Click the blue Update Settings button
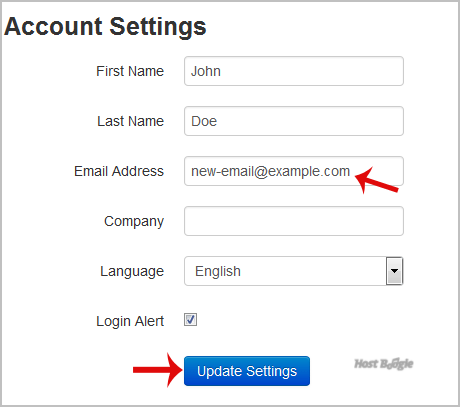460x407 pixels. (247, 371)
